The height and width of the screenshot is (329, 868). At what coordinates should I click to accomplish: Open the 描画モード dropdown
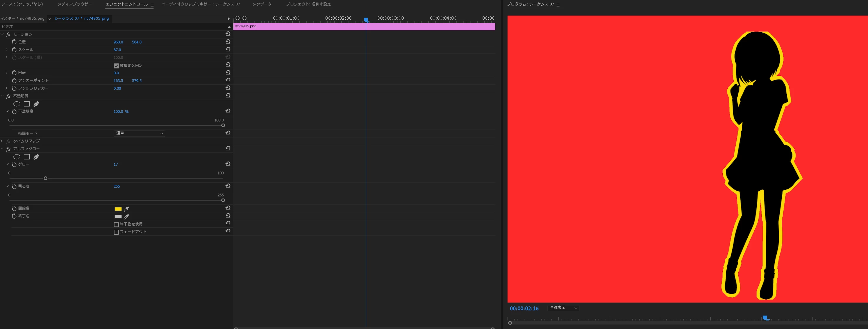(x=139, y=133)
